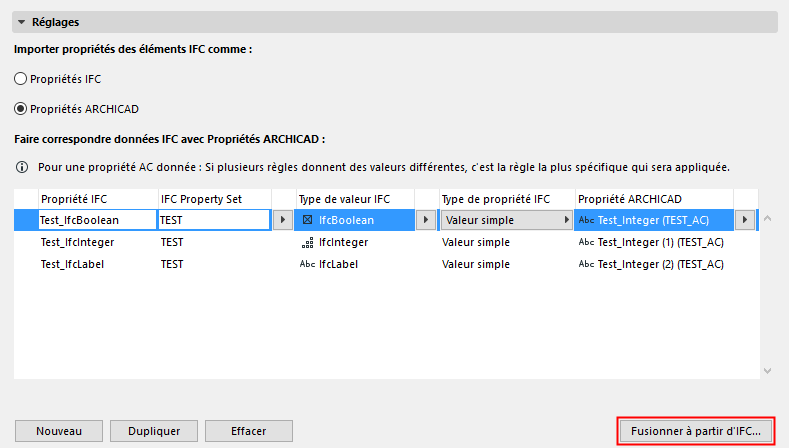Open the IFC Property Set arrow menu
The height and width of the screenshot is (448, 789).
point(282,219)
